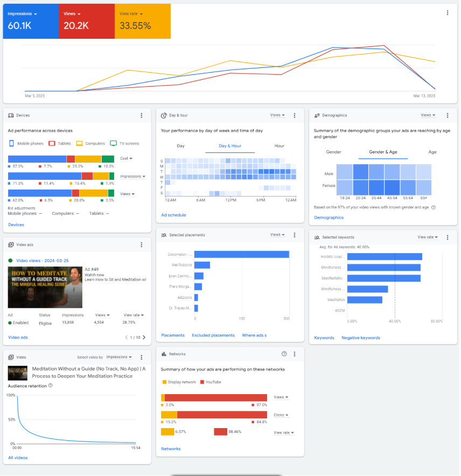Open the Video ads card three-dot menu

click(x=142, y=244)
